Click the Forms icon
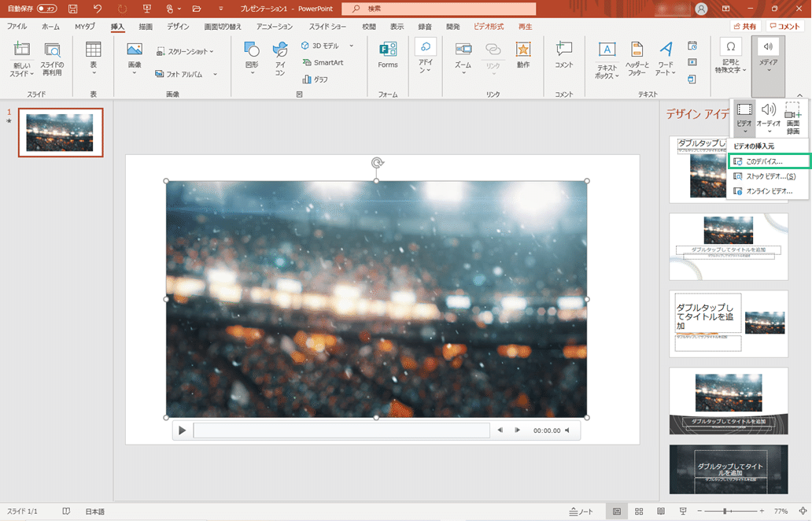 point(387,50)
